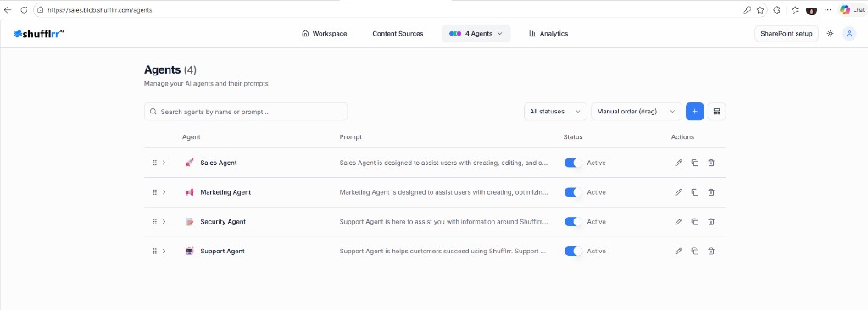
Task: Open the 4 Agents dropdown menu
Action: pyautogui.click(x=476, y=34)
